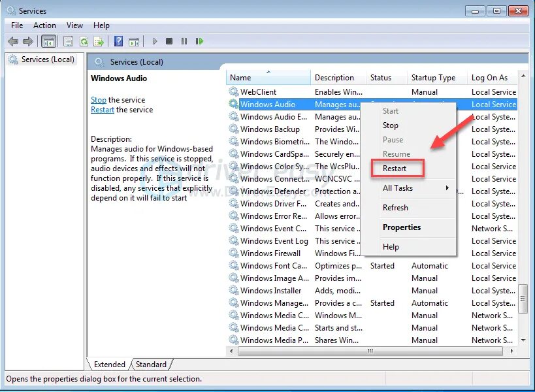Click the vertical scrollbar thumb

click(523, 299)
